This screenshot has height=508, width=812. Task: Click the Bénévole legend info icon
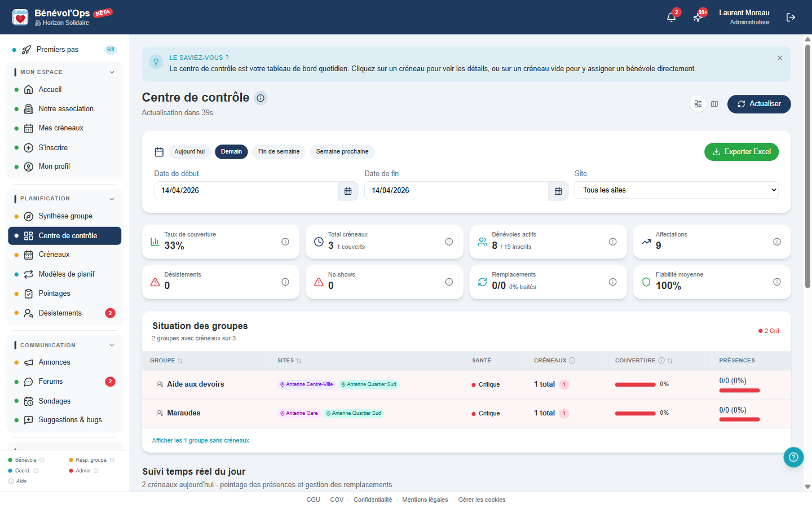[x=42, y=460]
